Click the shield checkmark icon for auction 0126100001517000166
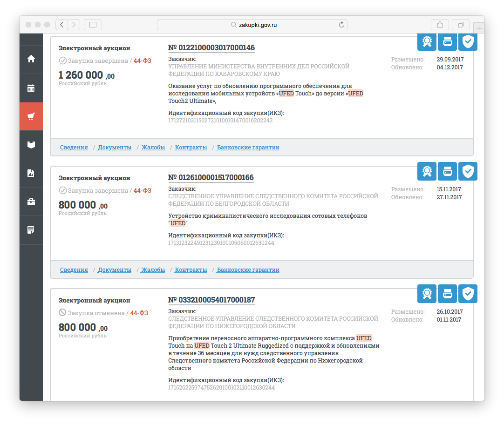This screenshot has height=424, width=504. pos(468,172)
